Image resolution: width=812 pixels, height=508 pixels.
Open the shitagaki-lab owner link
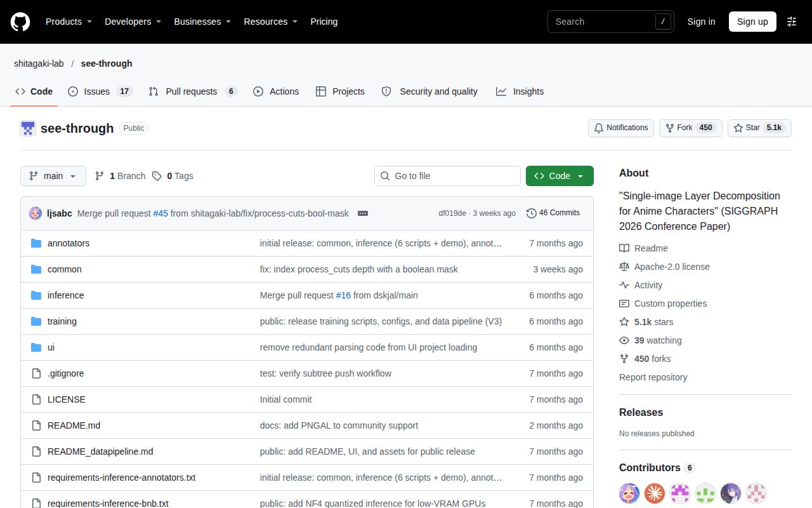click(x=39, y=63)
